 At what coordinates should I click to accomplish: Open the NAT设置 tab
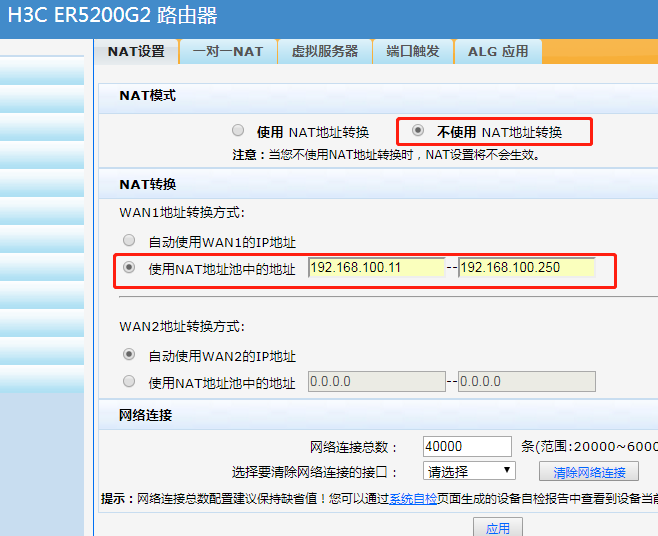coord(136,52)
